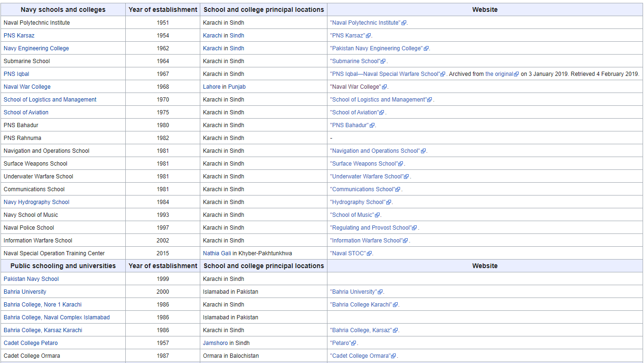
Task: Click external-link icon beside "Petaro"
Action: point(355,343)
